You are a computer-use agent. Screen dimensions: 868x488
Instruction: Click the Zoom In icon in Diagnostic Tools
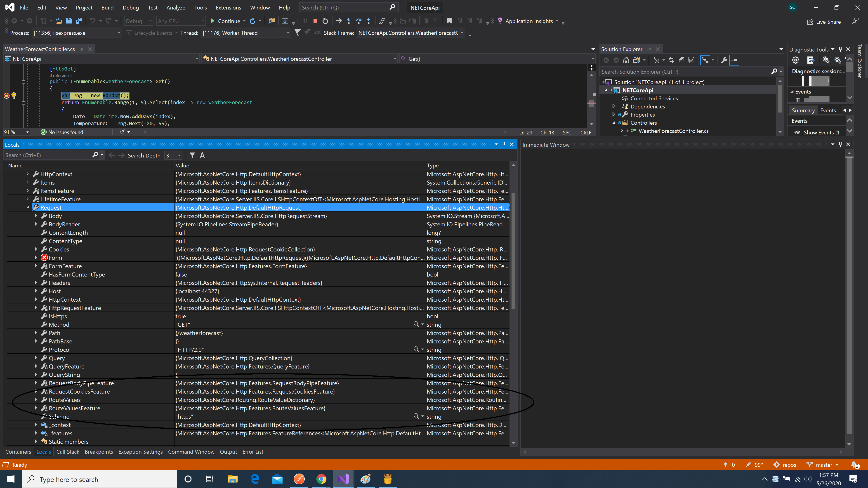click(x=826, y=60)
